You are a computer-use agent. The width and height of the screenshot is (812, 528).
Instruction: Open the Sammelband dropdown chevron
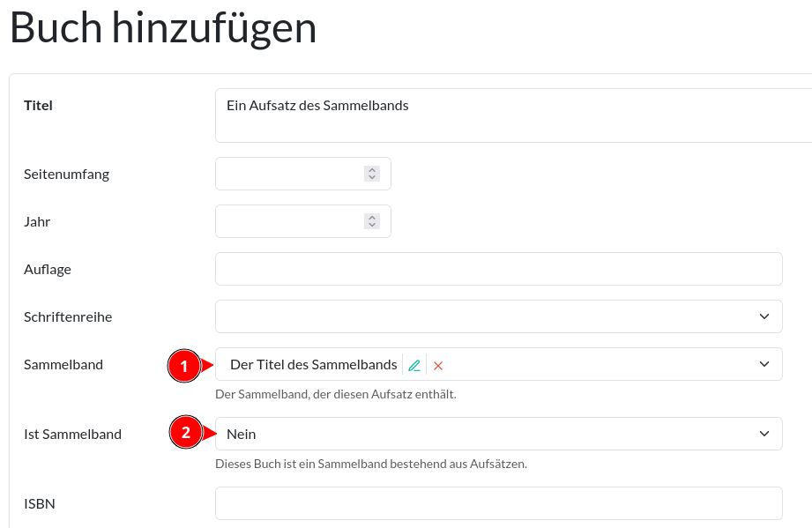(764, 364)
